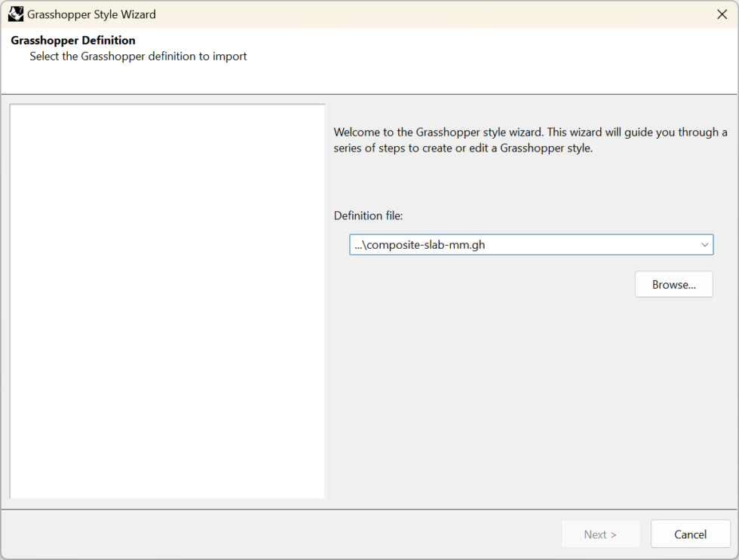Click the Rhino icon in title bar

pos(16,14)
